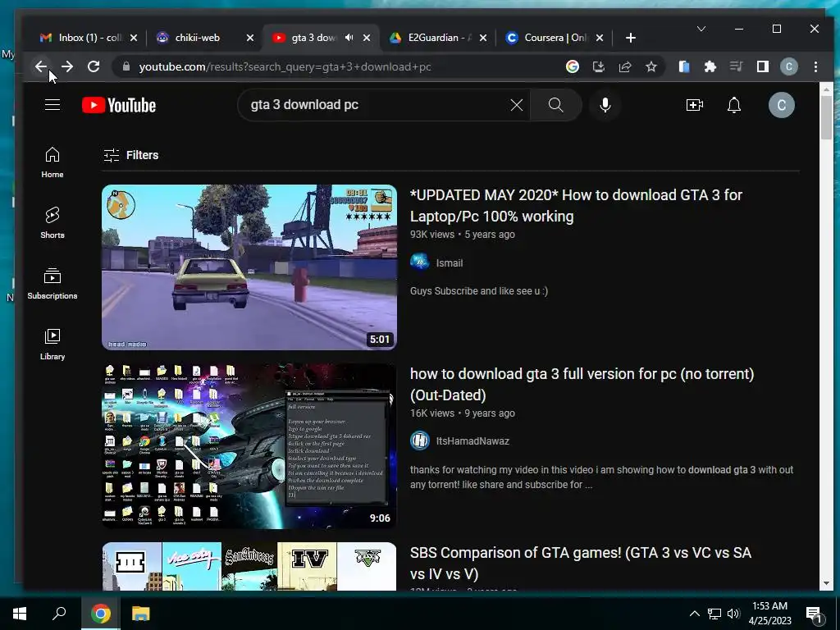Open Chrome three-dot menu
This screenshot has height=630, width=840.
pos(815,66)
